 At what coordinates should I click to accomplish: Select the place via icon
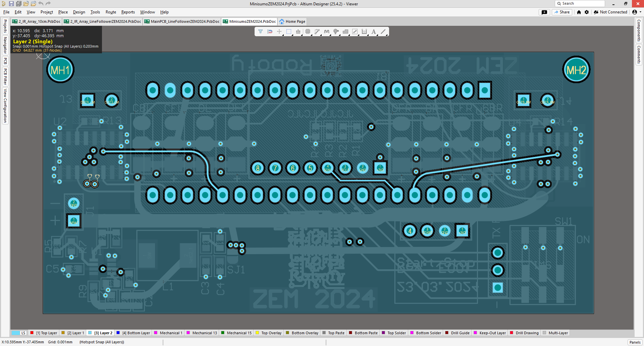coord(336,32)
